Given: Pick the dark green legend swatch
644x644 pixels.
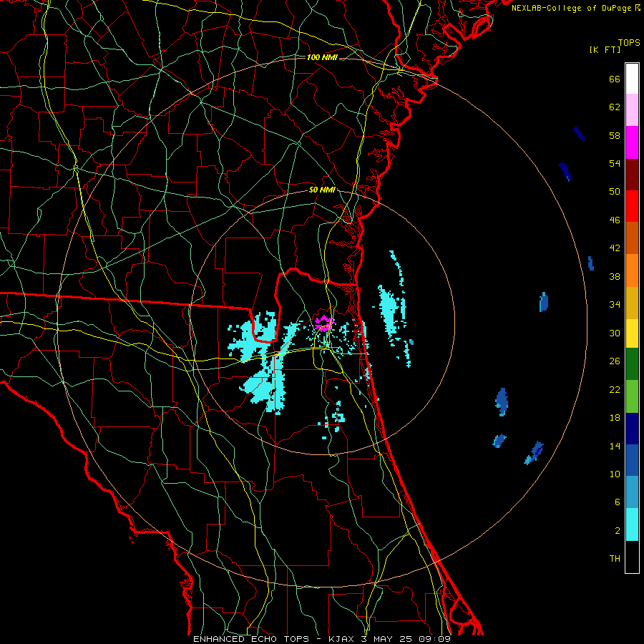Looking at the screenshot, I should point(632,364).
